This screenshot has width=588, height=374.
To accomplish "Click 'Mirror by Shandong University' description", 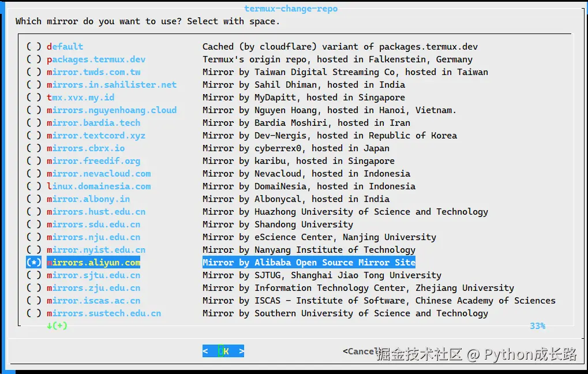I will [x=278, y=225].
